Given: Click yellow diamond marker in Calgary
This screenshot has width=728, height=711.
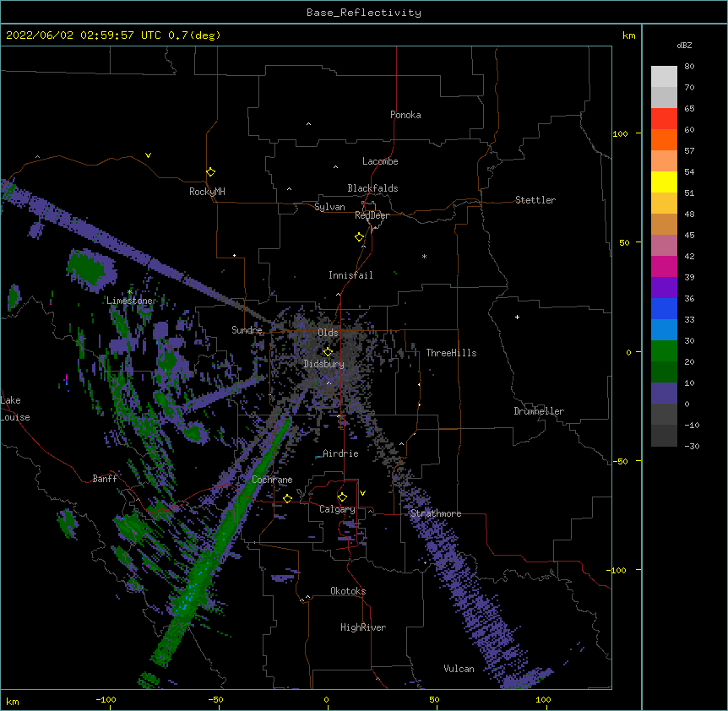Looking at the screenshot, I should pyautogui.click(x=342, y=497).
